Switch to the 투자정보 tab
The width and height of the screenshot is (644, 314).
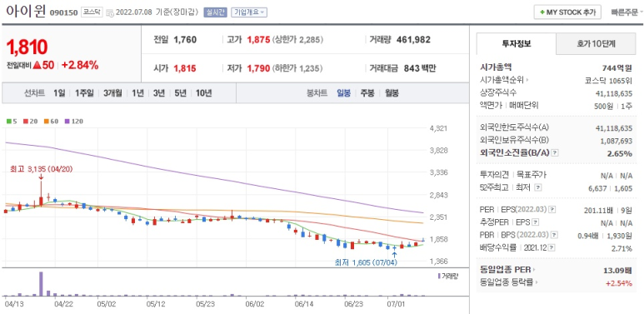517,44
